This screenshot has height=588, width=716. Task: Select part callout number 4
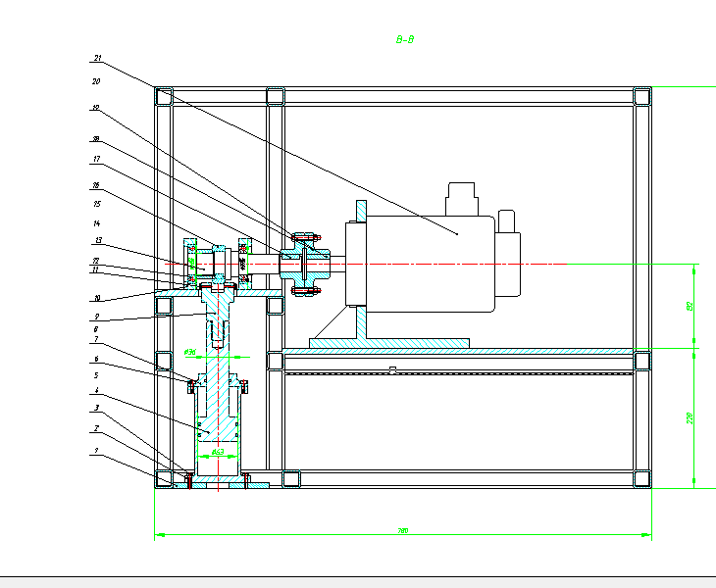point(96,390)
